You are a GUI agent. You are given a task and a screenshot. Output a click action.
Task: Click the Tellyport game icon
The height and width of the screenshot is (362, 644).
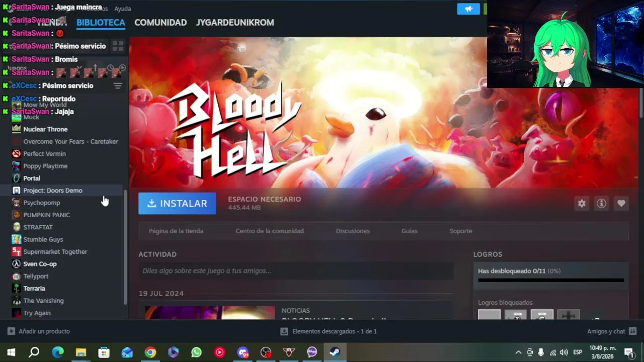[17, 277]
